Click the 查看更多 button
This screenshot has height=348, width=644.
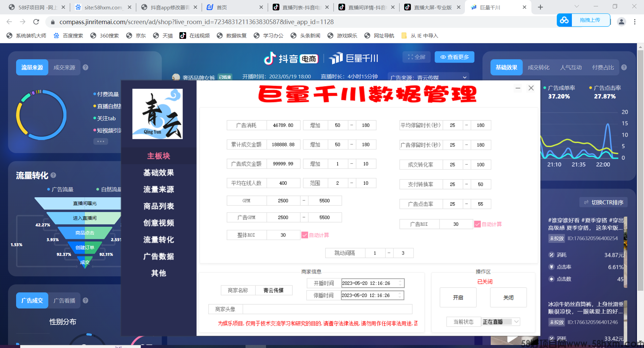455,57
